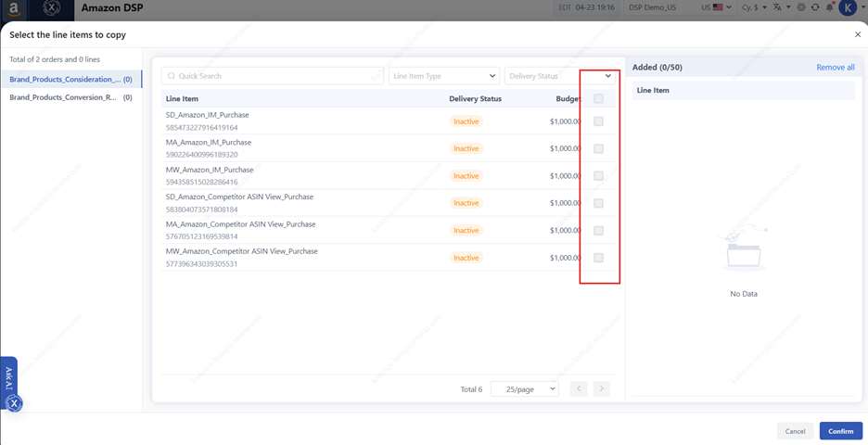The height and width of the screenshot is (445, 868).
Task: Click Total of 2 orders and 0 lines
Action: point(55,59)
